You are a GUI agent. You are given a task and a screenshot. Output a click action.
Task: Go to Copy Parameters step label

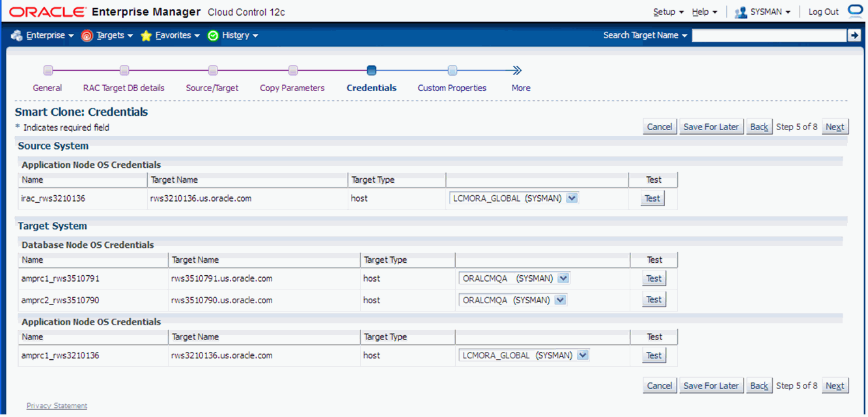tap(292, 88)
